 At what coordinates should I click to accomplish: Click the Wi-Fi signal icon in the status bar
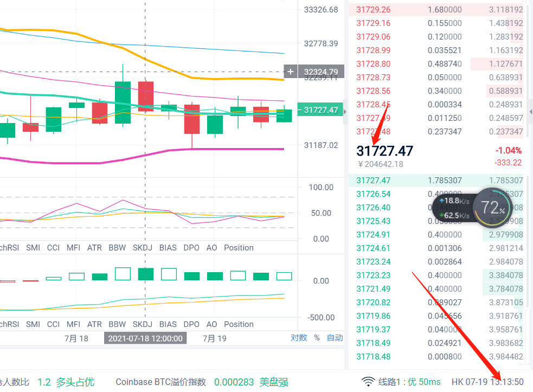tap(368, 382)
